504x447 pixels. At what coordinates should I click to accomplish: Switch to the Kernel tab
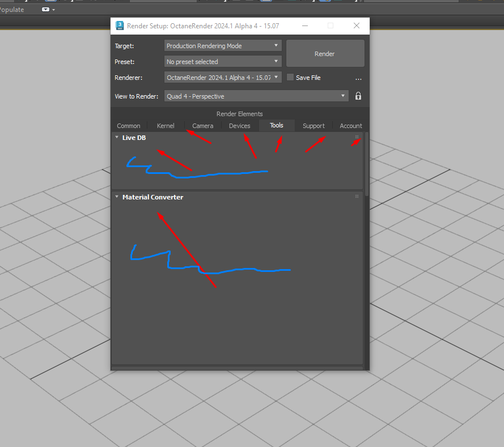pyautogui.click(x=166, y=126)
